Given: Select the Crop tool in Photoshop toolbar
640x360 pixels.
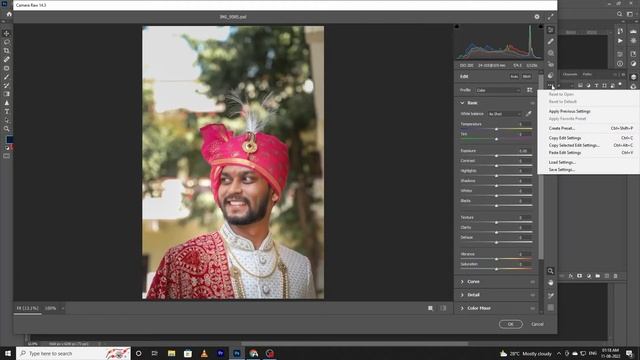Looking at the screenshot, I should tap(7, 51).
